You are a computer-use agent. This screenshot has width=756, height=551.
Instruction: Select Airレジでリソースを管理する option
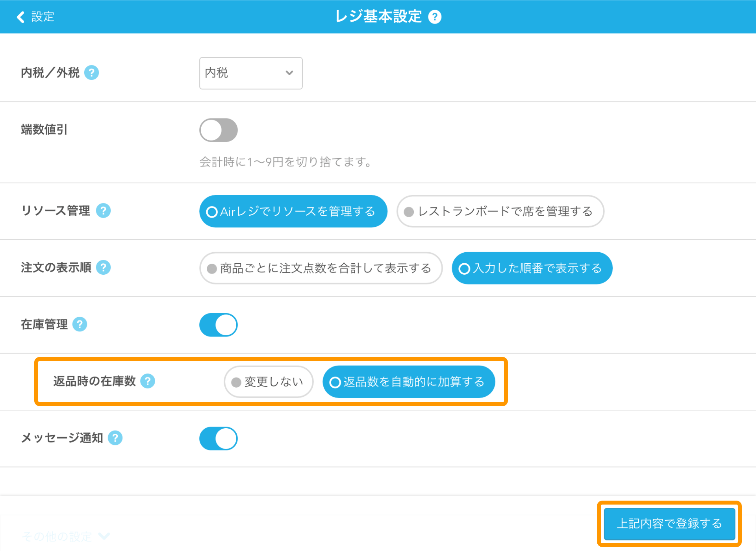(x=293, y=211)
